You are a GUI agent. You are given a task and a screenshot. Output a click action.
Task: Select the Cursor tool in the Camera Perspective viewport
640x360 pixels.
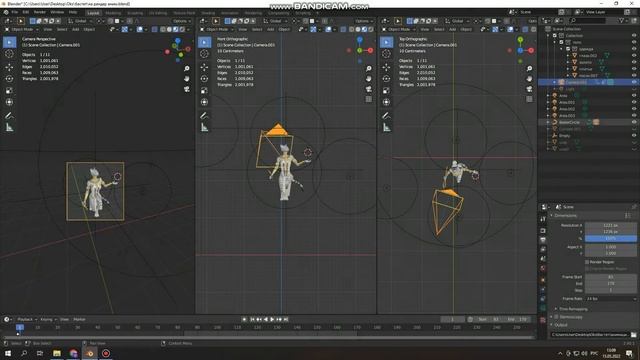coord(9,54)
